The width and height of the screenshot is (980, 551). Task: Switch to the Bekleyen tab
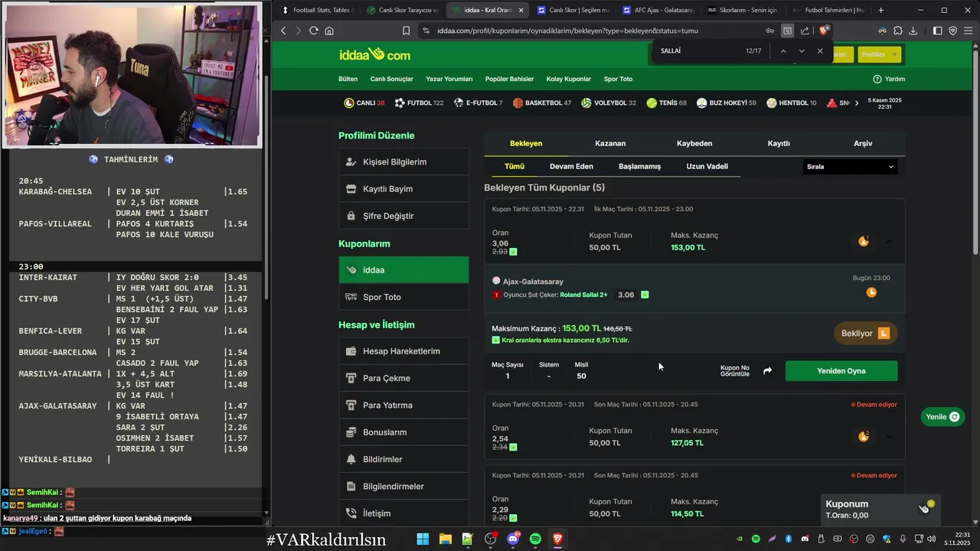(x=526, y=143)
